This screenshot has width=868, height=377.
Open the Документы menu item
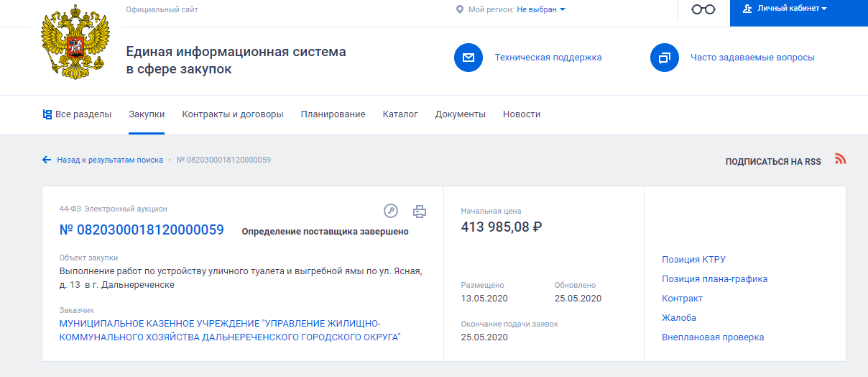[461, 114]
